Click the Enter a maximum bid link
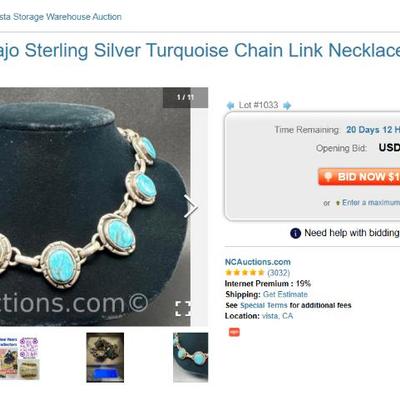 coord(371,202)
